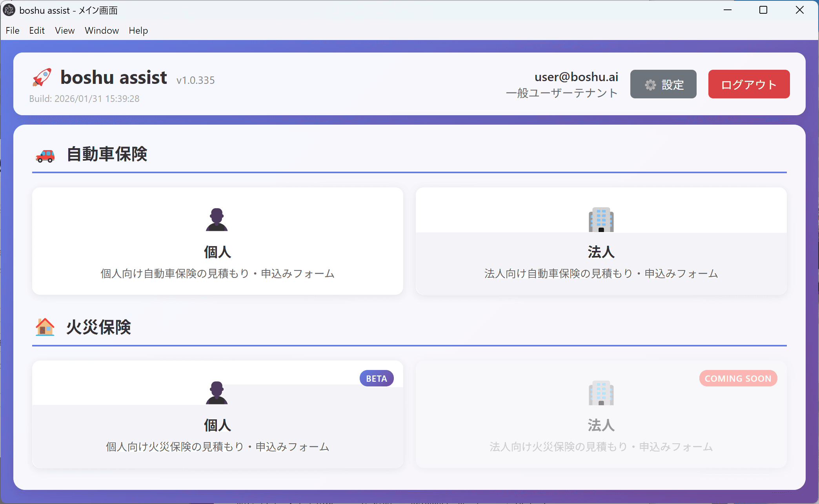Click the house icon beside 火災保険
The image size is (819, 504).
click(44, 327)
